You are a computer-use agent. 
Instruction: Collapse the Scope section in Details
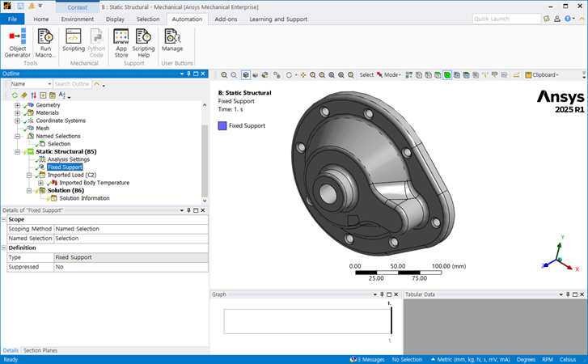point(4,219)
